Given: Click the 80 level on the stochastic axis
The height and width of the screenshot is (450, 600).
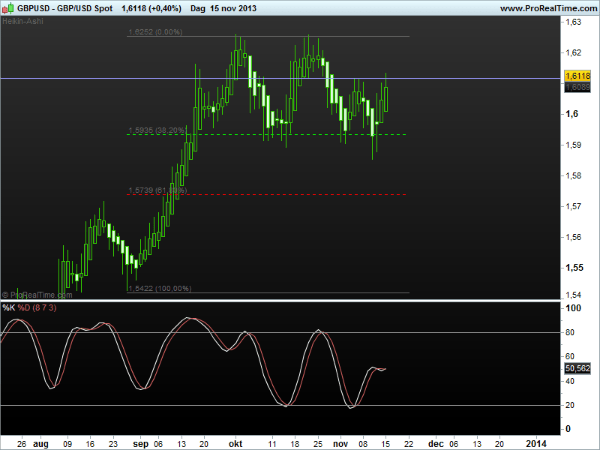Looking at the screenshot, I should click(570, 332).
